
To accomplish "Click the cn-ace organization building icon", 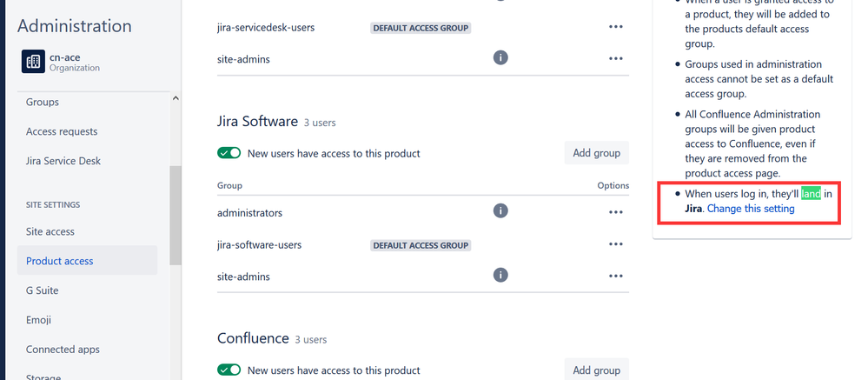I will click(x=33, y=62).
